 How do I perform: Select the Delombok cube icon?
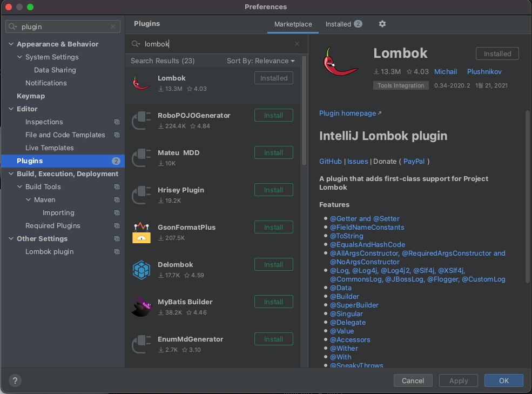[141, 270]
